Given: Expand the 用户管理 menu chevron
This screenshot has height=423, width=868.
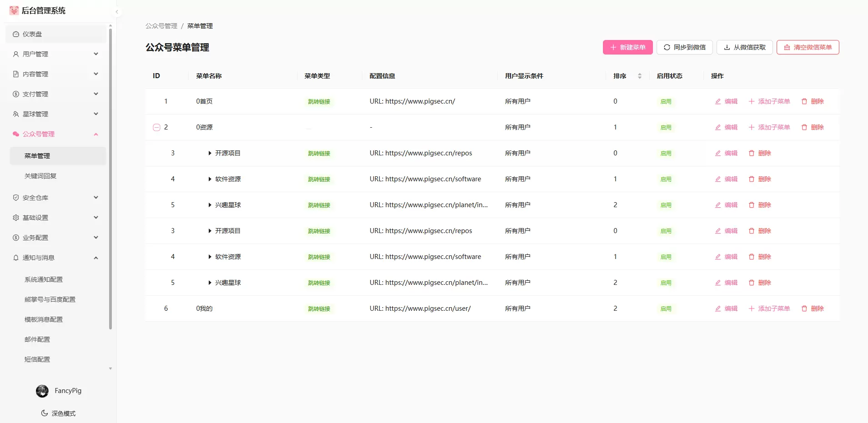Looking at the screenshot, I should (96, 54).
